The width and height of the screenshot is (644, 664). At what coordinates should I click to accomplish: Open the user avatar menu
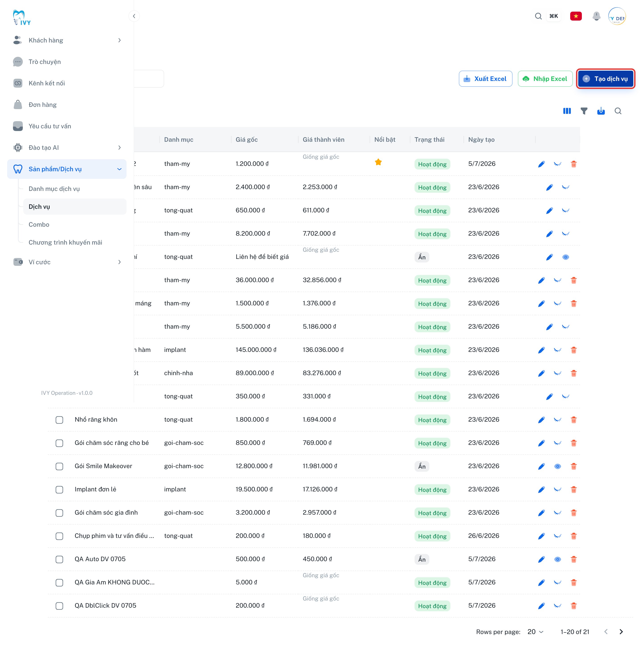[617, 16]
